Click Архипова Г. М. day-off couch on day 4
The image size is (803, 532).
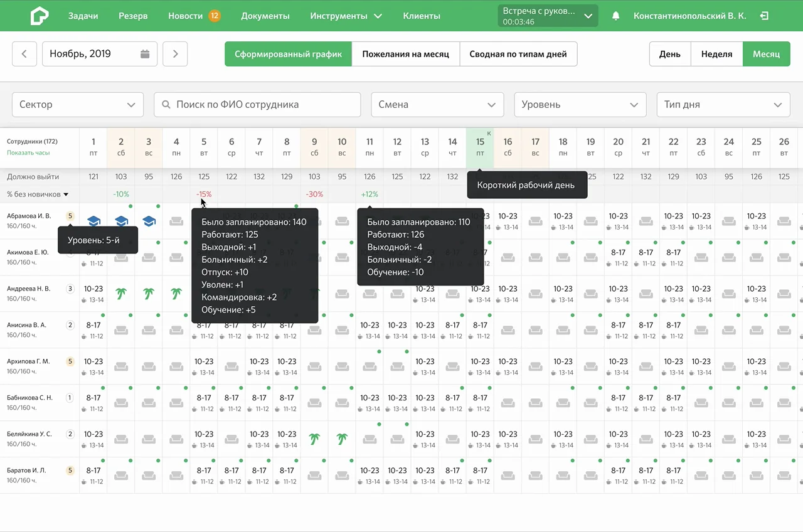pos(176,366)
